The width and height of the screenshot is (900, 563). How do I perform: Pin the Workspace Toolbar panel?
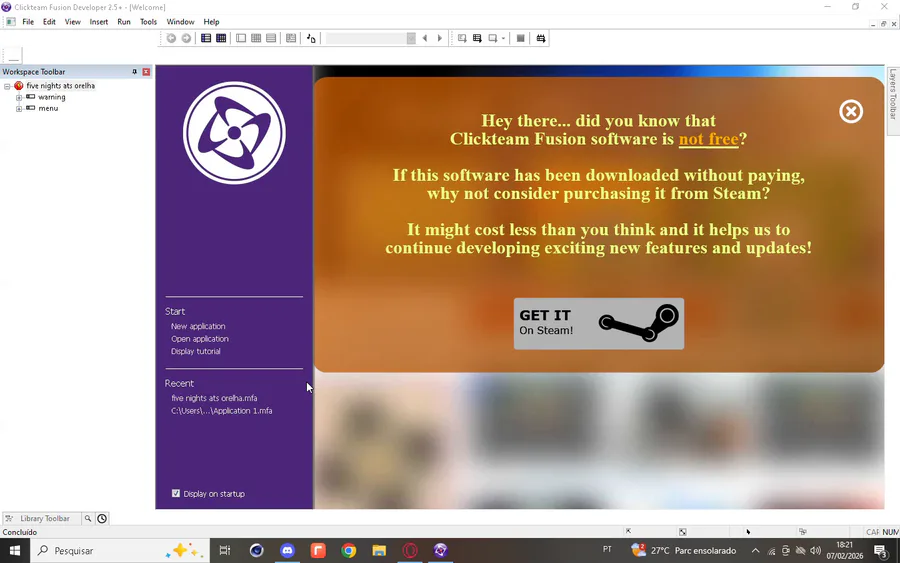point(135,72)
